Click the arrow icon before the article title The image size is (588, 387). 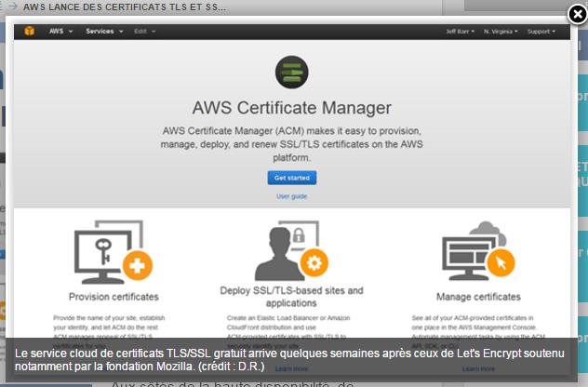click(13, 7)
